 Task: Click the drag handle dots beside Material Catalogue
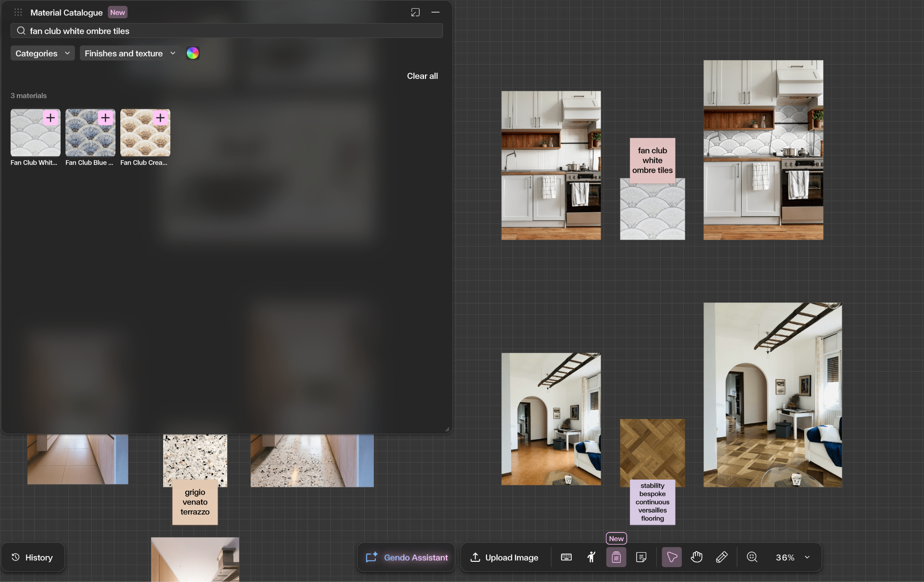[18, 13]
